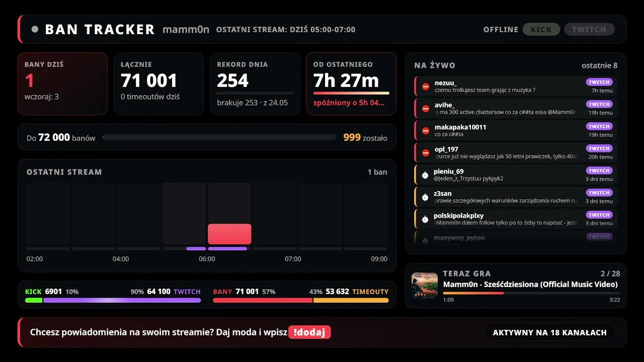This screenshot has height=362, width=644.
Task: Click the 'brakuje 253 · z 24.05' text
Action: [252, 103]
